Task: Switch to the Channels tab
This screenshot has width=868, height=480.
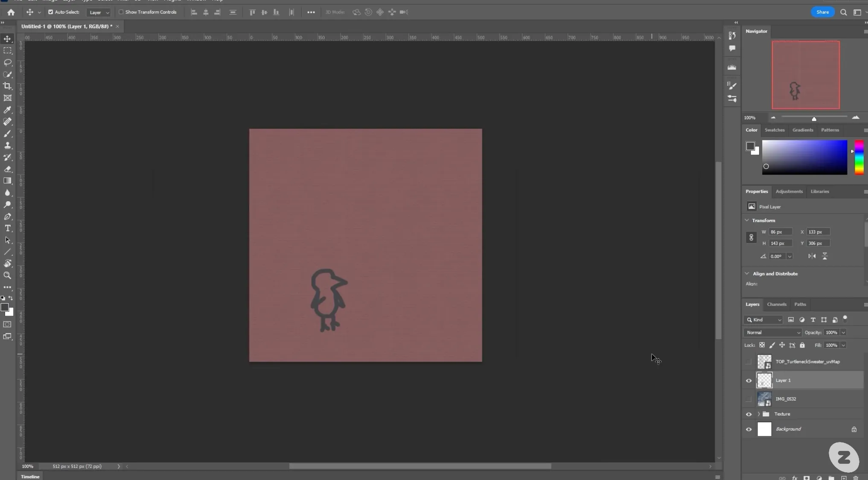Action: tap(777, 304)
